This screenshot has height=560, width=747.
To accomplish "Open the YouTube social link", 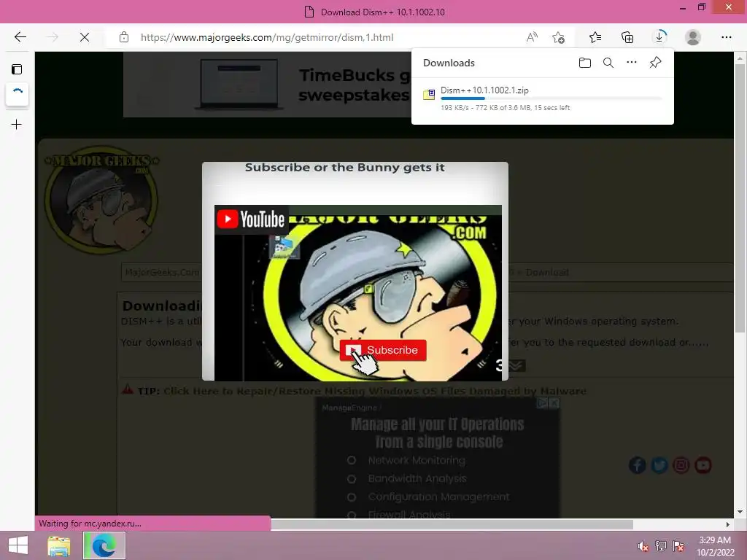I will (703, 464).
